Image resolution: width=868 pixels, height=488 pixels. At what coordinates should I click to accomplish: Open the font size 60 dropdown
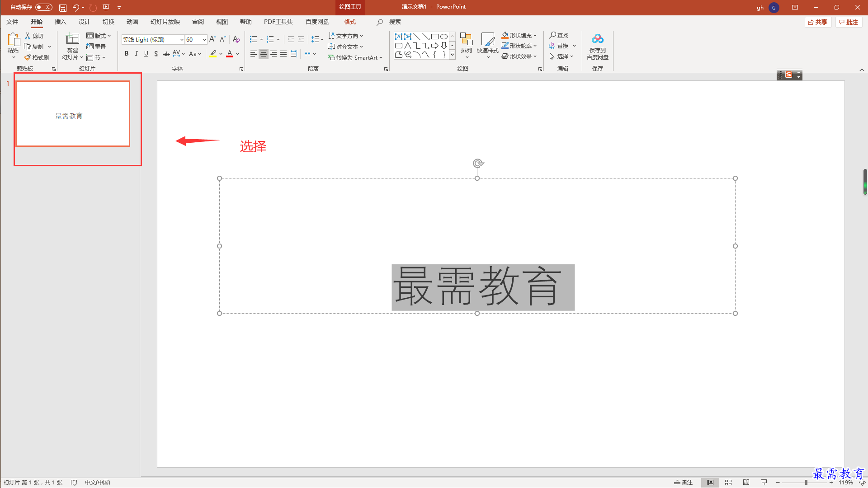coord(204,40)
